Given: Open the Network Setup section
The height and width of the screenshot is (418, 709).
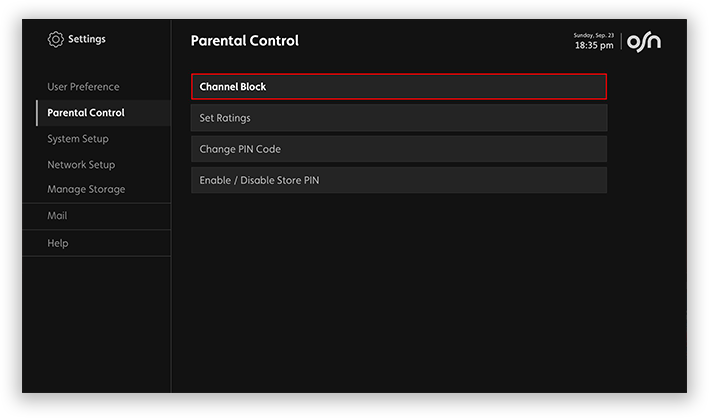Looking at the screenshot, I should pos(81,165).
